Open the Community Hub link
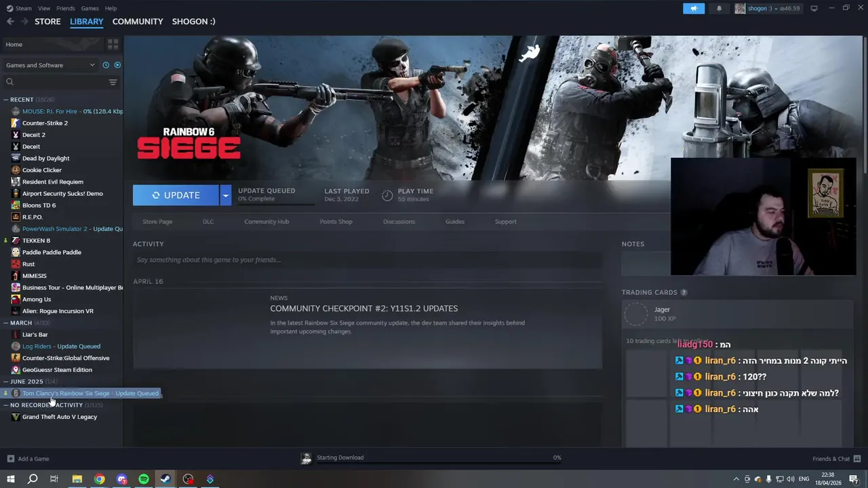 (267, 222)
